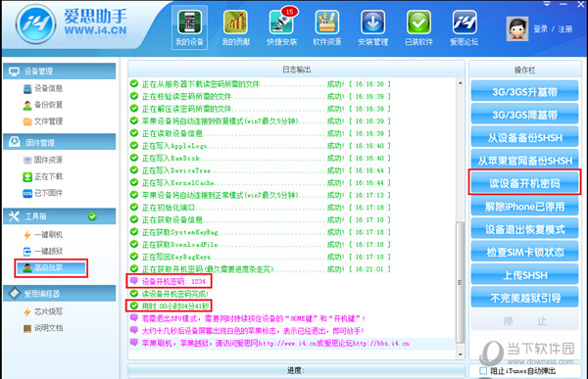
Task: Select 高级玩家 in the sidebar
Action: pos(51,267)
